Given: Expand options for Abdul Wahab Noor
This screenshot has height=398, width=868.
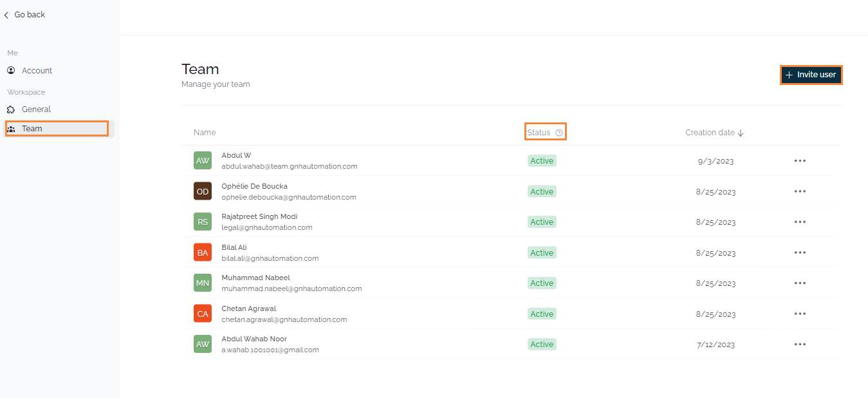Looking at the screenshot, I should (800, 345).
